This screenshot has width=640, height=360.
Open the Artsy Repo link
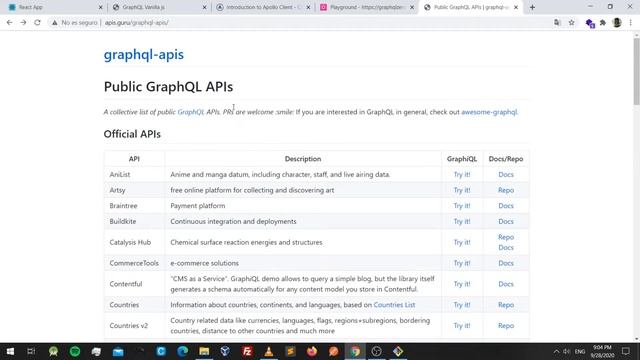click(506, 190)
